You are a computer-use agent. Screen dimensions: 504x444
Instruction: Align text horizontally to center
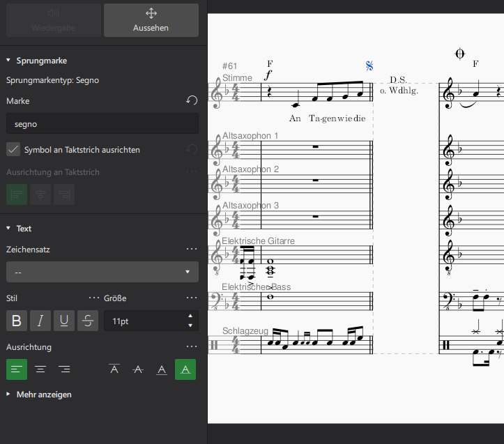click(x=40, y=369)
